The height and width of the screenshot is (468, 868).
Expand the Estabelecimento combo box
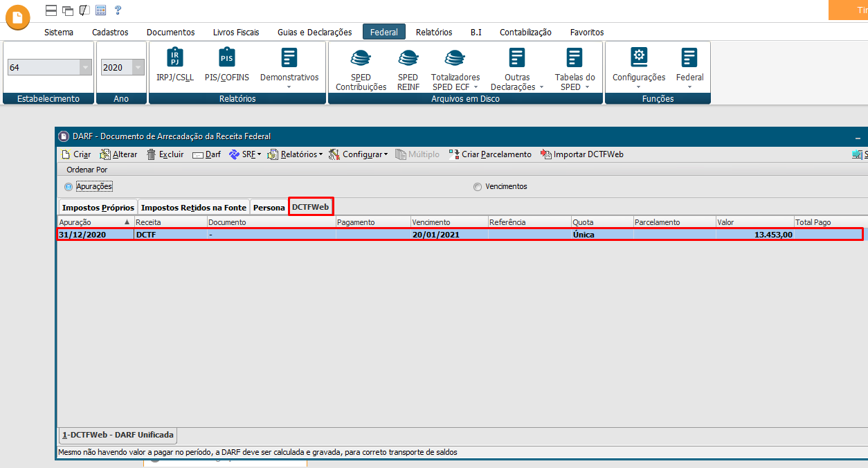point(85,67)
